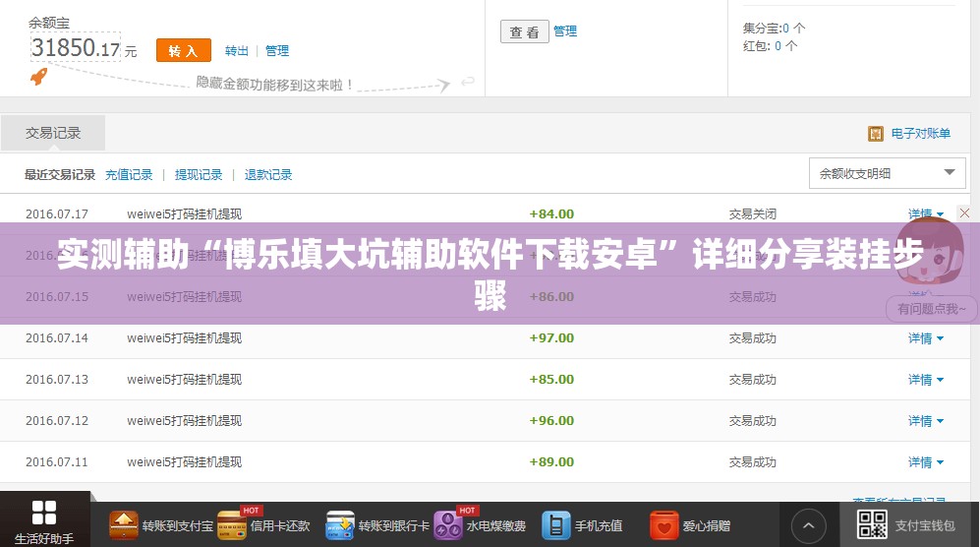Screen dimensions: 980x547
Task: Click the 查看 button
Action: tap(524, 31)
